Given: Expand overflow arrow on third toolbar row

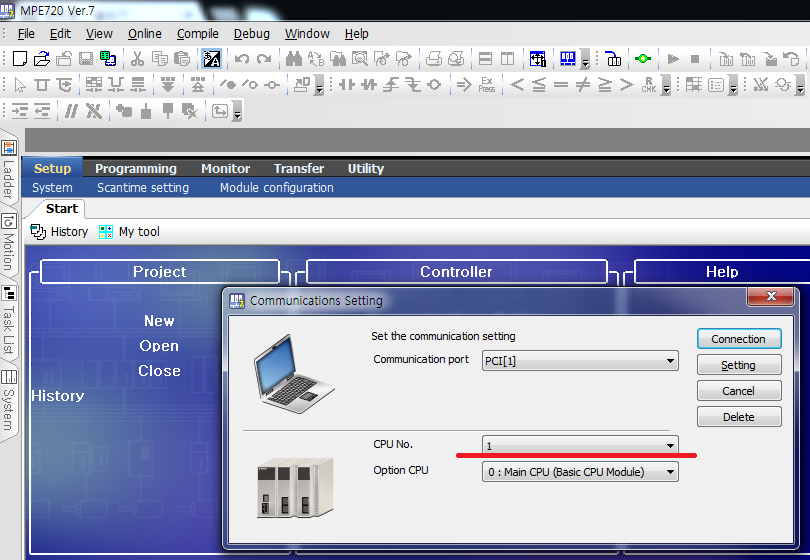Looking at the screenshot, I should click(238, 111).
